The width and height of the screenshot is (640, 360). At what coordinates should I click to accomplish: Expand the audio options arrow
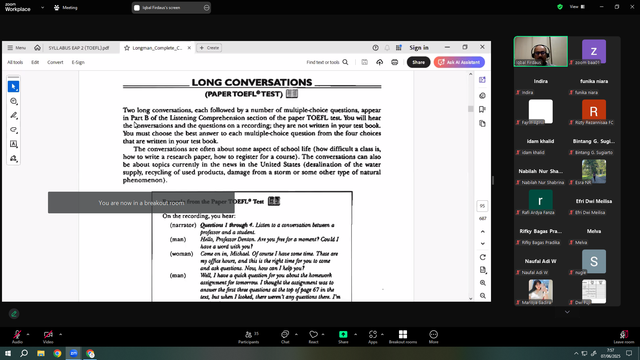pyautogui.click(x=28, y=334)
